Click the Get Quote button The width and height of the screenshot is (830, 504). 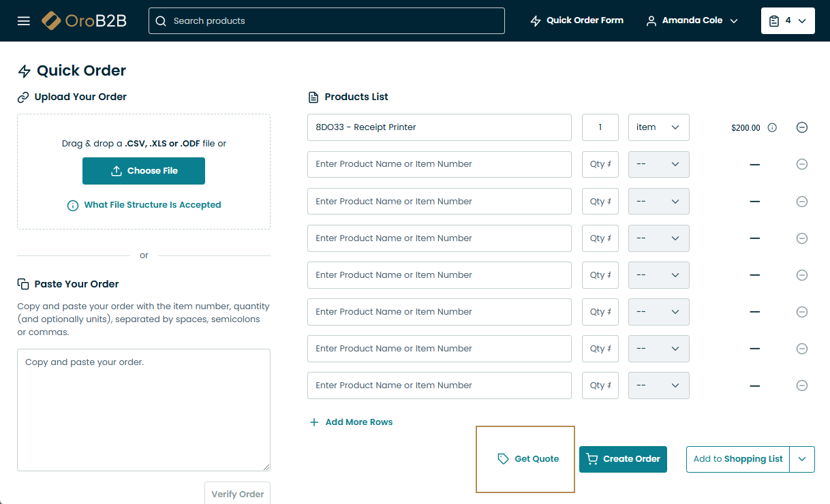pos(528,459)
